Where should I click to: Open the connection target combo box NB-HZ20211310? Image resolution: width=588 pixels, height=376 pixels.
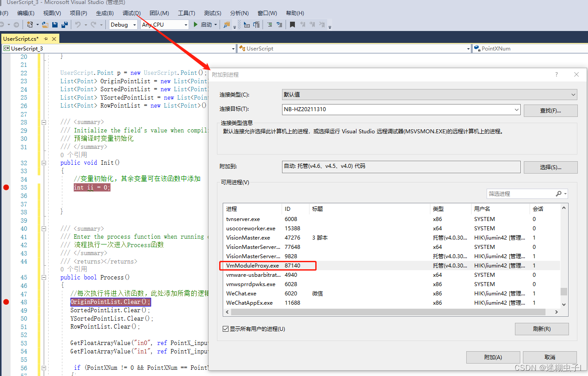pos(401,109)
